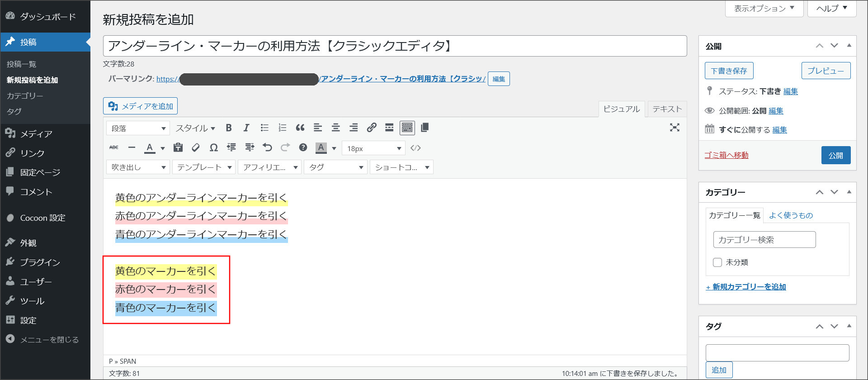This screenshot has width=868, height=380.
Task: Switch to the ビジュアル editor tab
Action: [622, 109]
